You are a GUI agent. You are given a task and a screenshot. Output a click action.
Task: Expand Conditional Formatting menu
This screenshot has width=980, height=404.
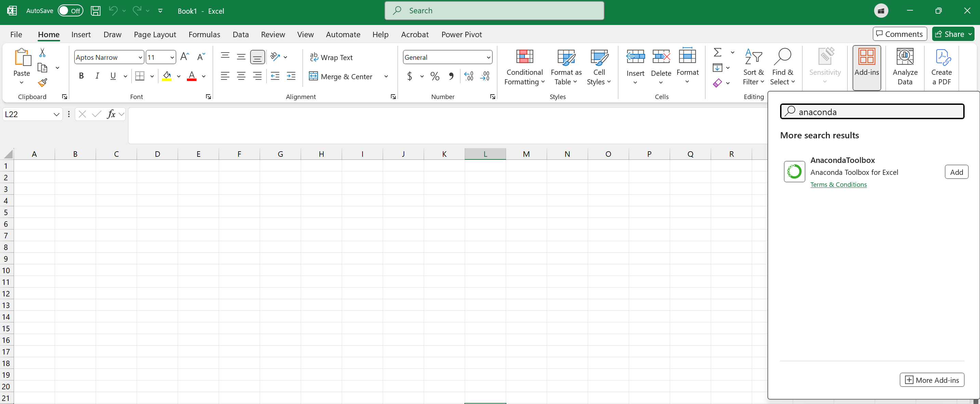[524, 67]
